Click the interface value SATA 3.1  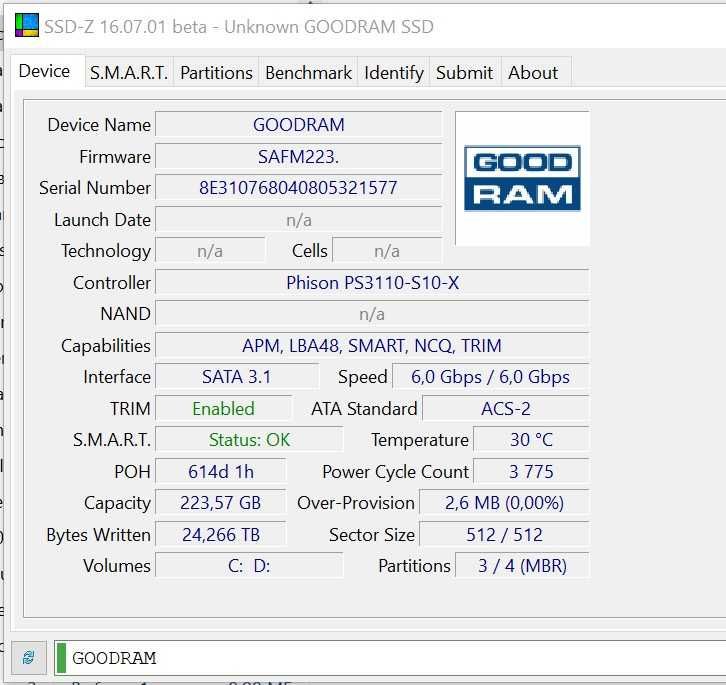coord(237,377)
